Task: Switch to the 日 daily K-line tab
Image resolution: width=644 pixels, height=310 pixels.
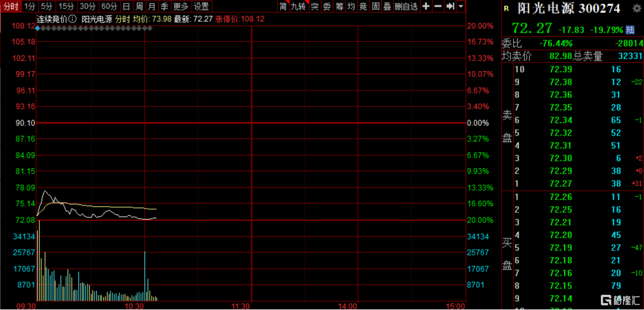Action: click(126, 6)
